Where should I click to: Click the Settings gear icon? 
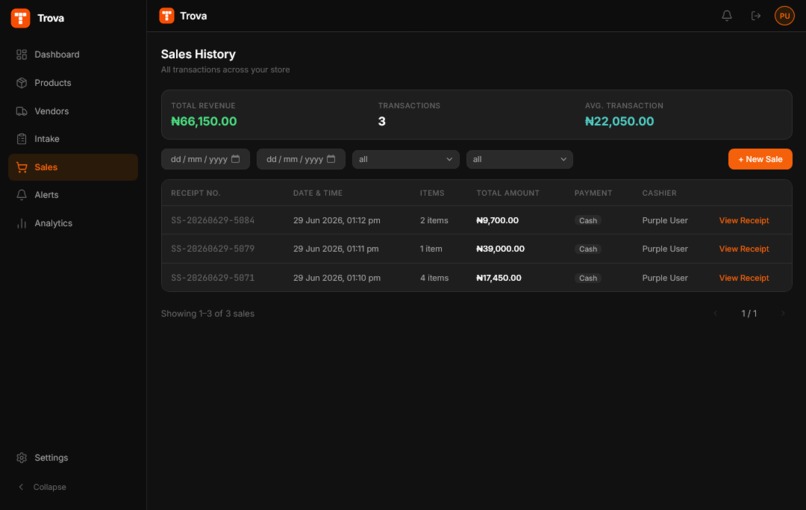pos(22,458)
